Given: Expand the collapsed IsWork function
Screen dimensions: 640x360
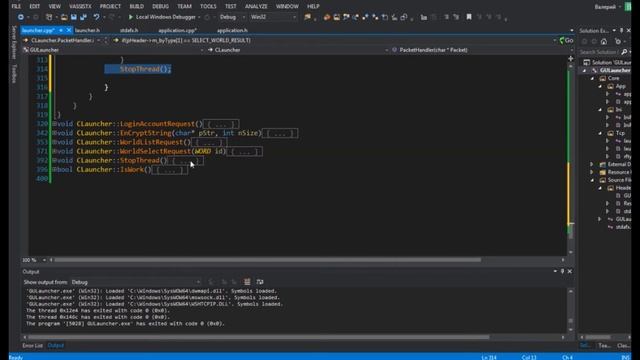Looking at the screenshot, I should coord(55,169).
